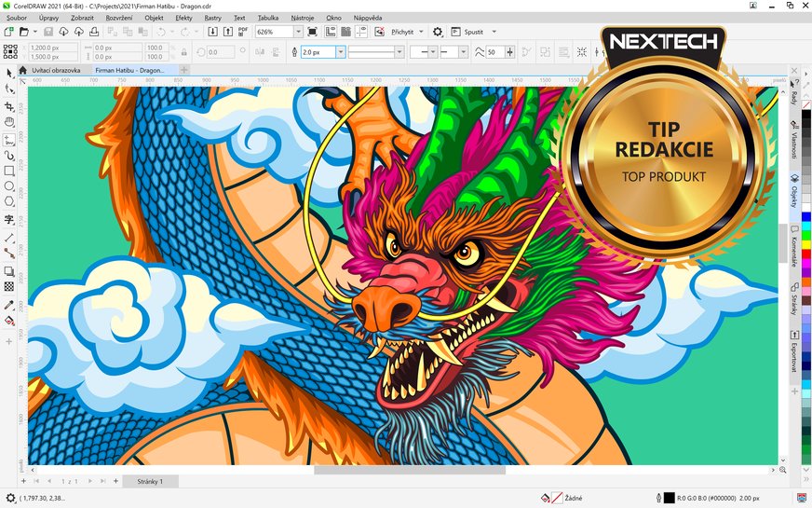Select the Rectangle tool
This screenshot has height=508, width=812.
pyautogui.click(x=9, y=171)
